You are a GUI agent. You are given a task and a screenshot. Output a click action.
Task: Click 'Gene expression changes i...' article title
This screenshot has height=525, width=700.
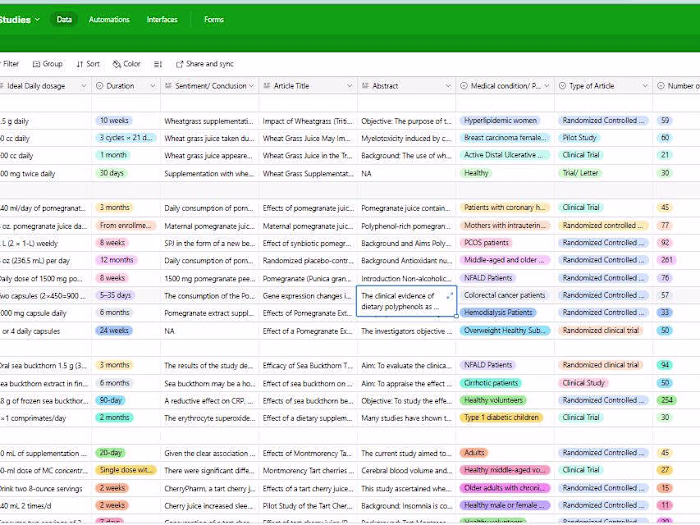pos(308,296)
